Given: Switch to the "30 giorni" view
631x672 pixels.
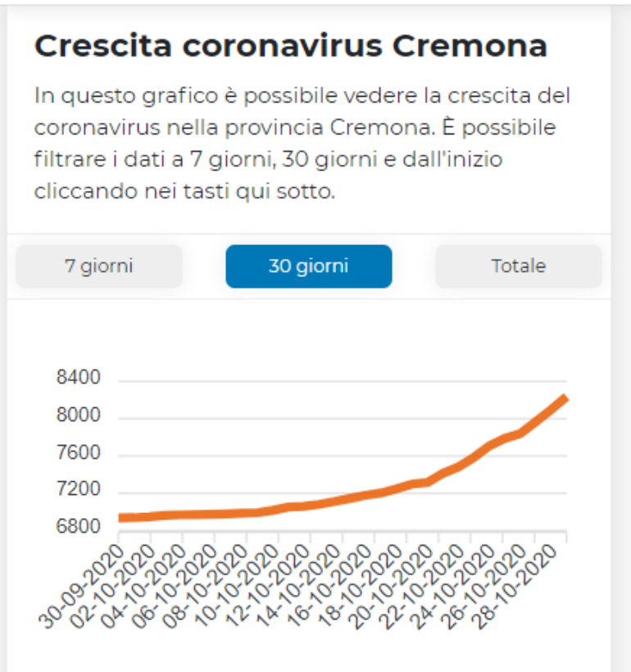Looking at the screenshot, I should click(308, 266).
